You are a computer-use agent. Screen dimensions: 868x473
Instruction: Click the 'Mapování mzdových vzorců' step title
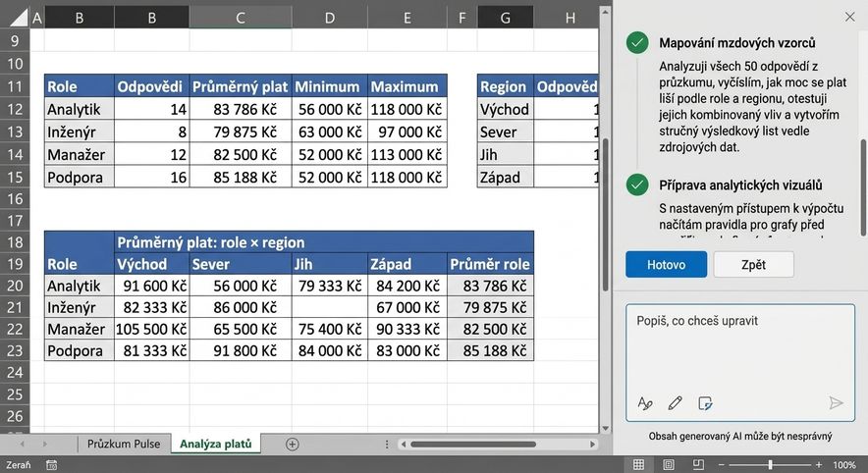[736, 43]
